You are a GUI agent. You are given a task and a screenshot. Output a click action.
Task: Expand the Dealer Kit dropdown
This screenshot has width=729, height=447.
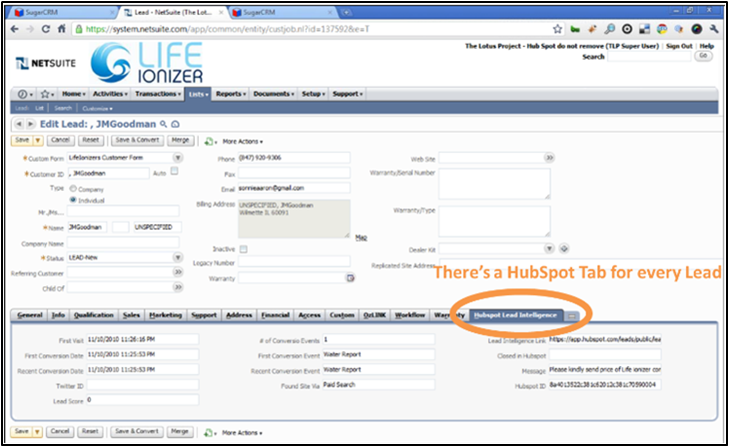(548, 248)
